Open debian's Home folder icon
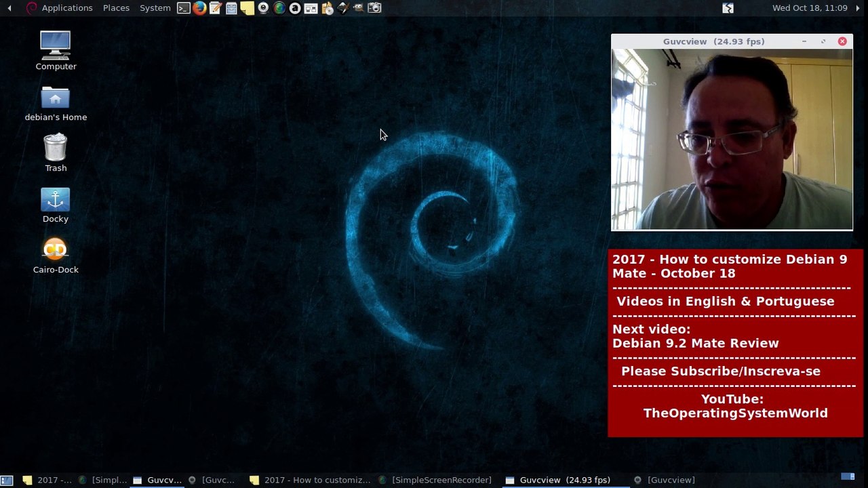The height and width of the screenshot is (488, 868). (56, 103)
